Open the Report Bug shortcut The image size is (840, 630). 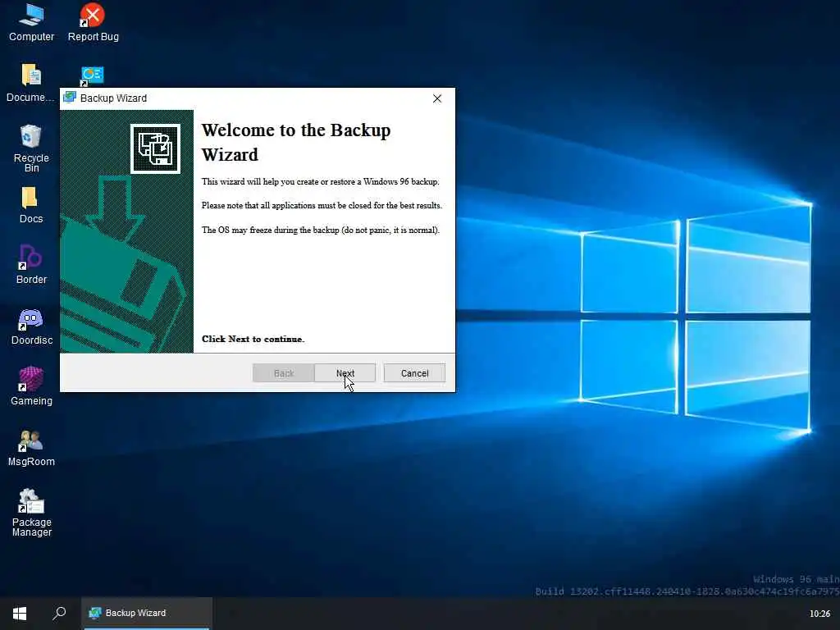point(93,22)
